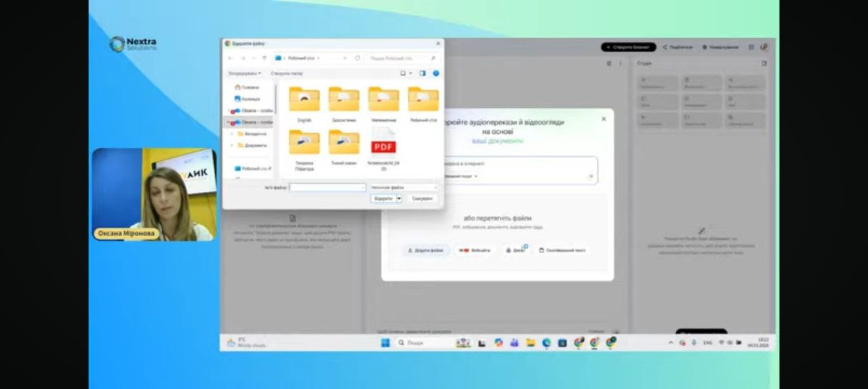This screenshot has width=868, height=389.
Task: Open Windows Start menu on the taskbar
Action: [385, 343]
